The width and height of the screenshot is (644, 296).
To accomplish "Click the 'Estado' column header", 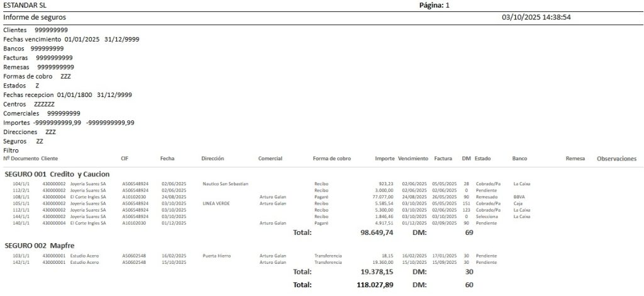I will [x=483, y=159].
